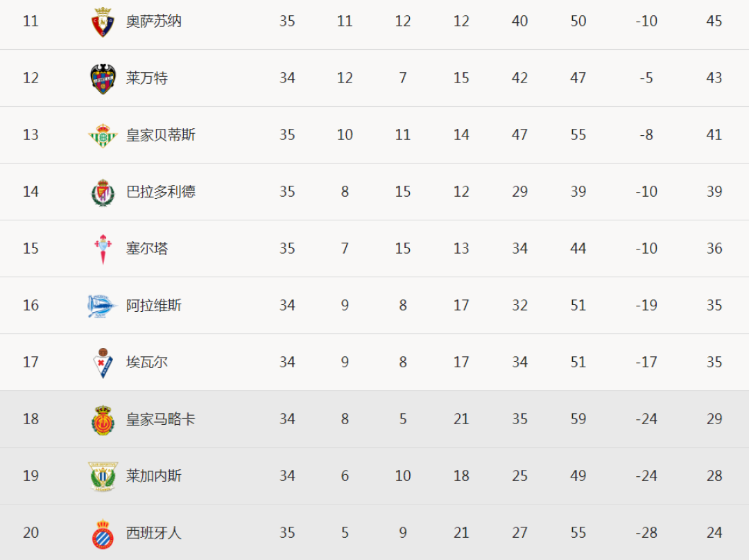Open team link 奥萨苏纳
The image size is (749, 560).
click(x=154, y=21)
